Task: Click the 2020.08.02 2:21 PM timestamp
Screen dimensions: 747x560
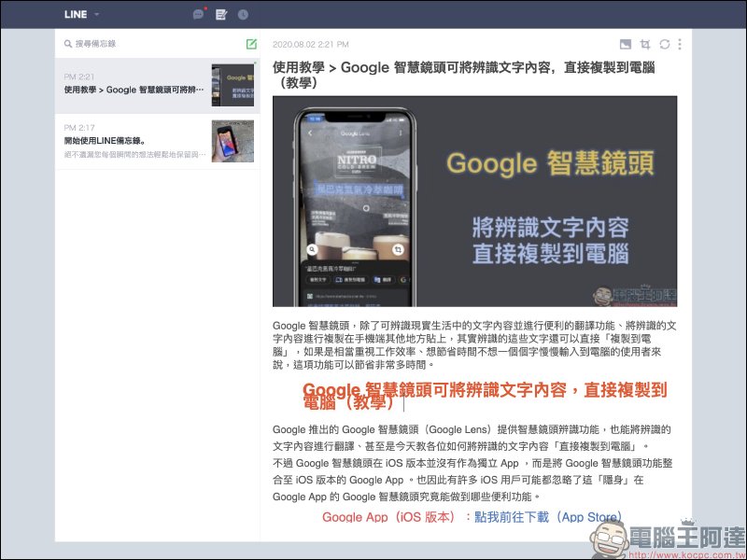Action: [x=311, y=44]
